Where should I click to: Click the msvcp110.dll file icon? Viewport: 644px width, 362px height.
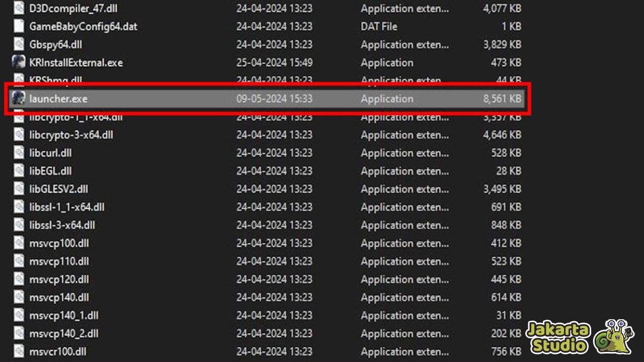pyautogui.click(x=19, y=261)
